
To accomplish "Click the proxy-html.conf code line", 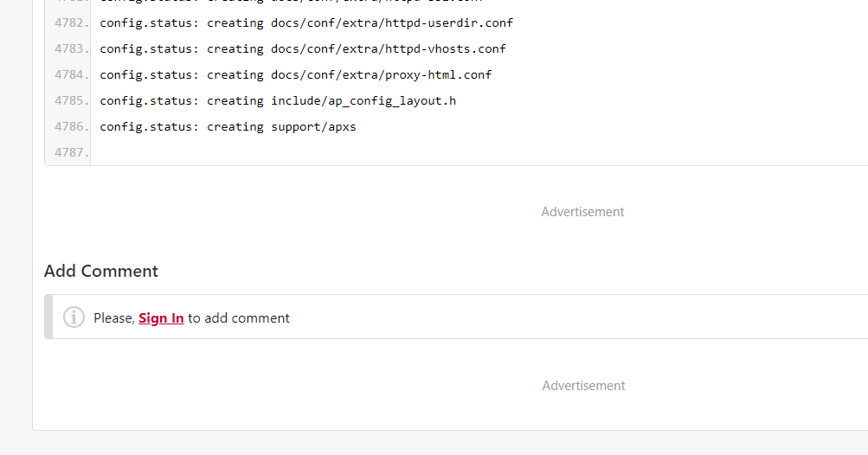I will [x=296, y=75].
